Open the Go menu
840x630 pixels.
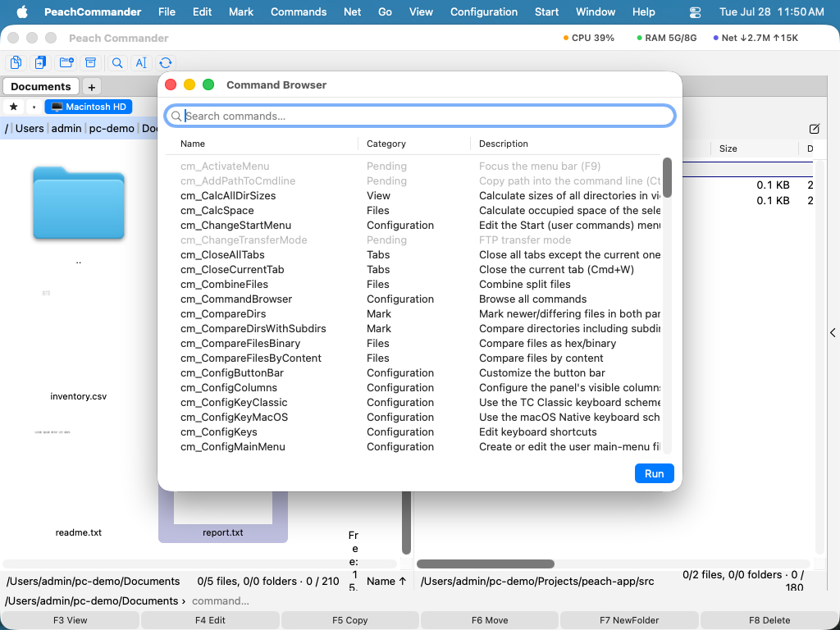pos(385,11)
